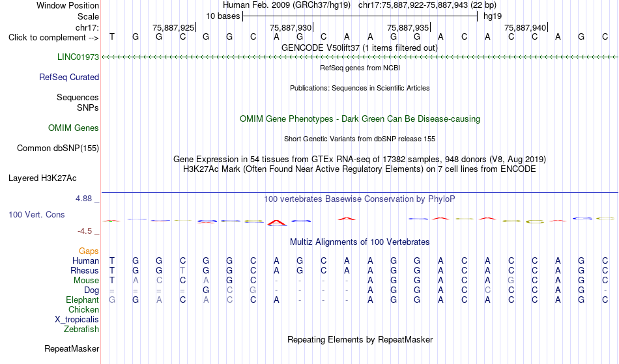The width and height of the screenshot is (619, 364).
Task: Click the 'RefSeq genes from NCBI' title
Action: 360,68
